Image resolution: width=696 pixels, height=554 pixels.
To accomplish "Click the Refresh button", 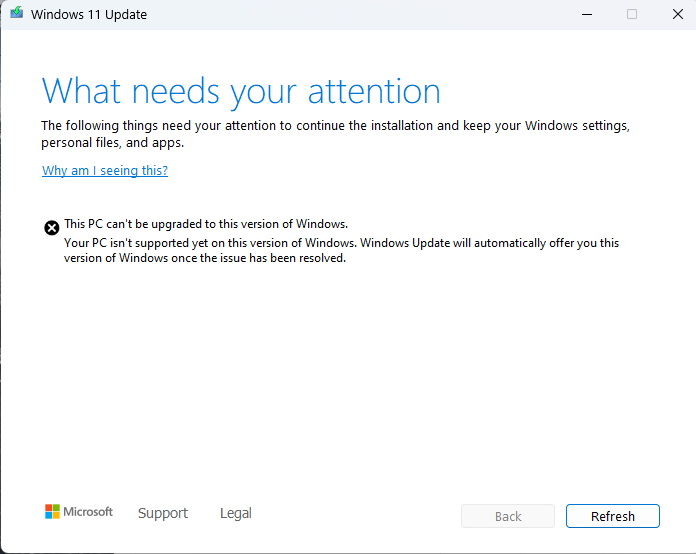I will 613,516.
